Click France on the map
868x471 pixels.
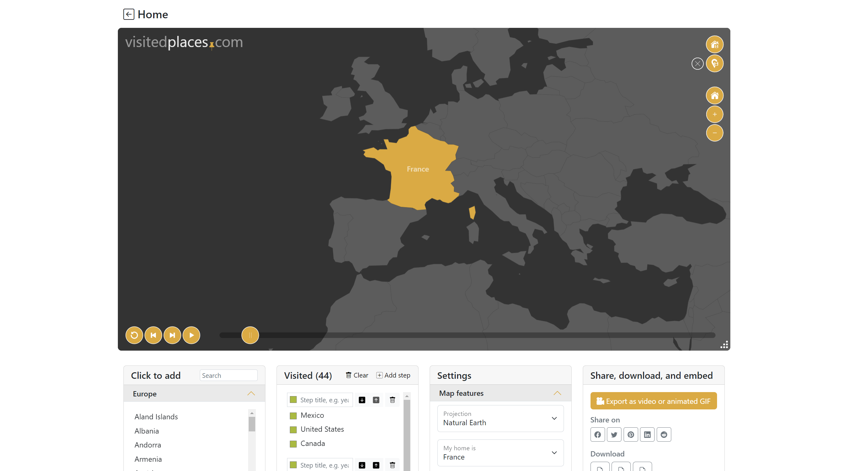tap(418, 169)
